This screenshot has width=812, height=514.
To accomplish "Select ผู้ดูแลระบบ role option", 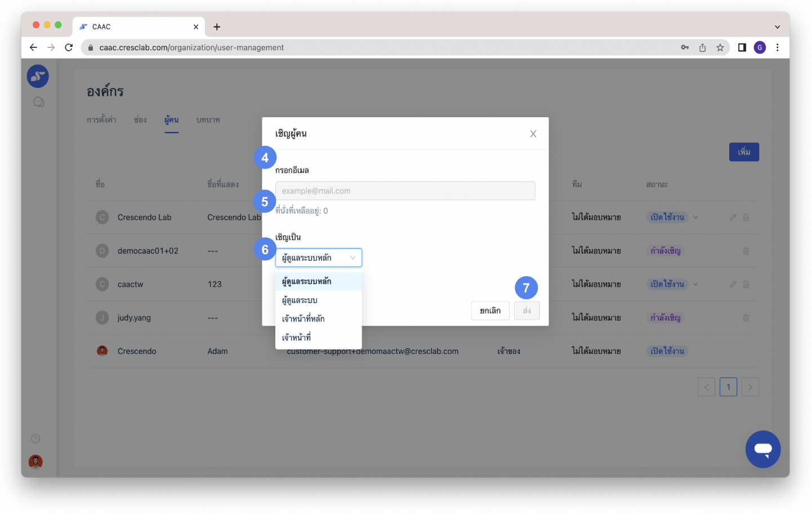I will [300, 300].
